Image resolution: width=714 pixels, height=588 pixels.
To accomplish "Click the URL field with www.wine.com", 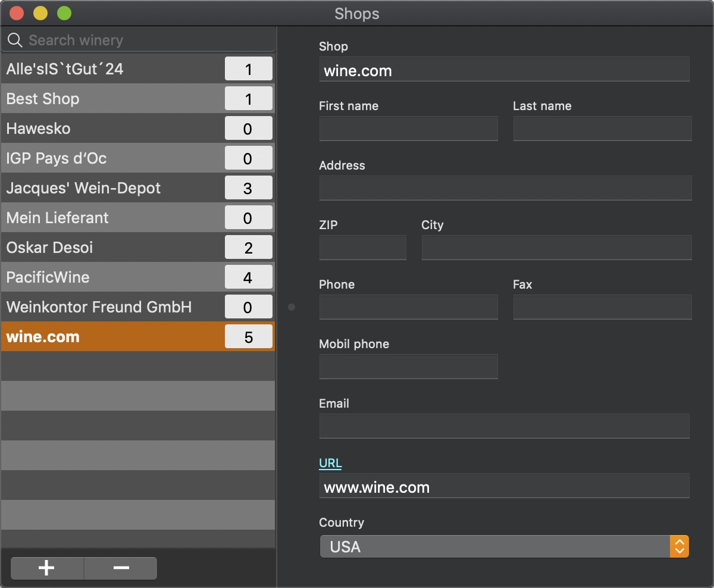I will pyautogui.click(x=505, y=486).
